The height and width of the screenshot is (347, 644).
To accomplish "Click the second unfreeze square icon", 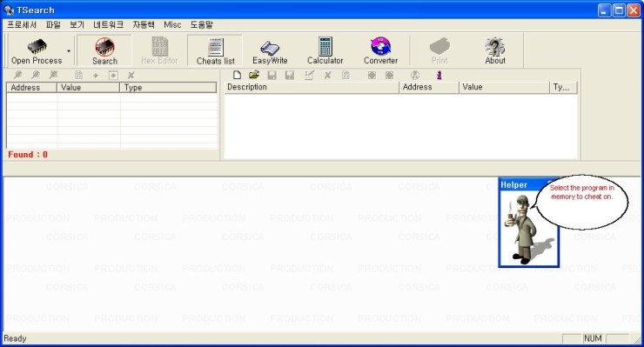I will pos(389,75).
